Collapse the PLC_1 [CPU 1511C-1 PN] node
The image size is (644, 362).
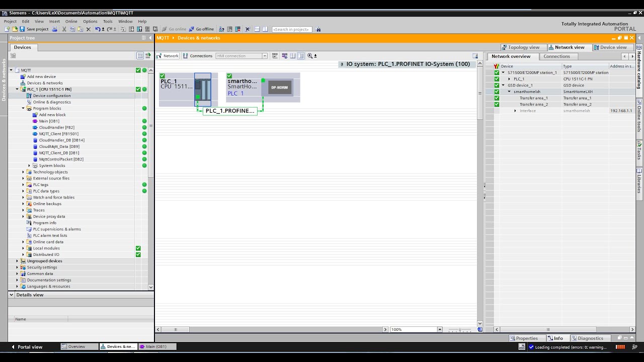17,89
